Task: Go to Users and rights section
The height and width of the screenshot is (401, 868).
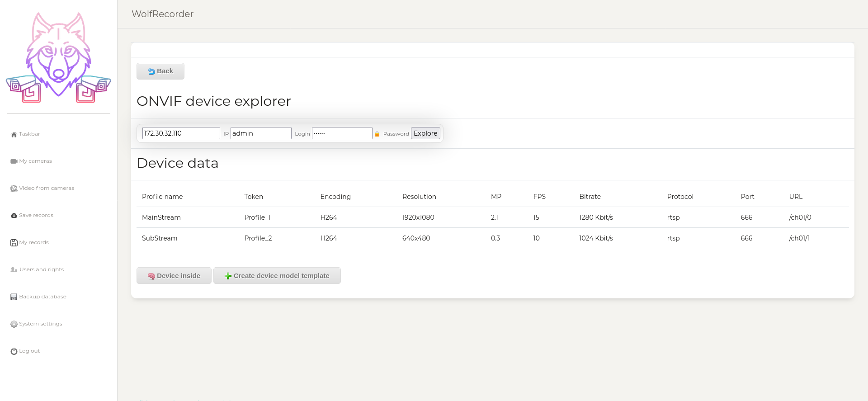Action: point(42,269)
